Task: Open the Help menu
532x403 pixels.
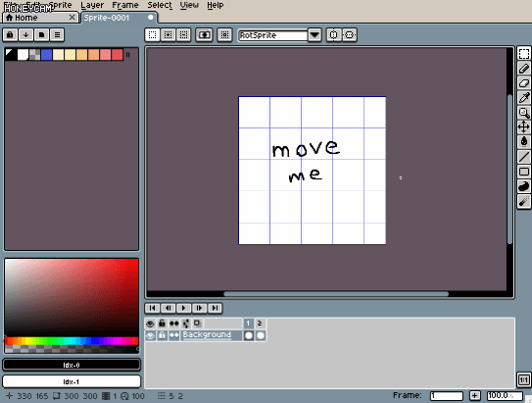Action: coord(216,5)
